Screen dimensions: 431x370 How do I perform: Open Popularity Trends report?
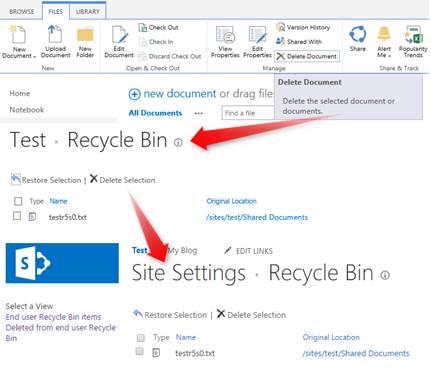pyautogui.click(x=413, y=42)
